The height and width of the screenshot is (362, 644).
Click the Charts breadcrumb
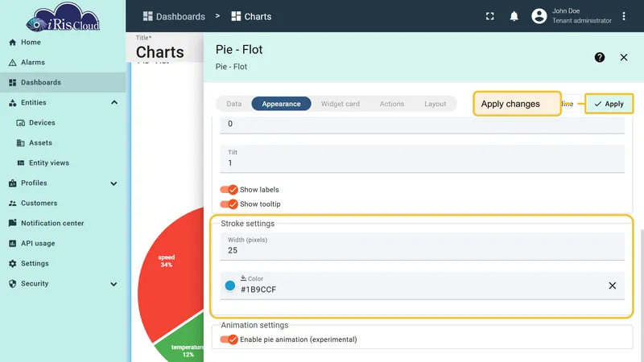pyautogui.click(x=251, y=16)
